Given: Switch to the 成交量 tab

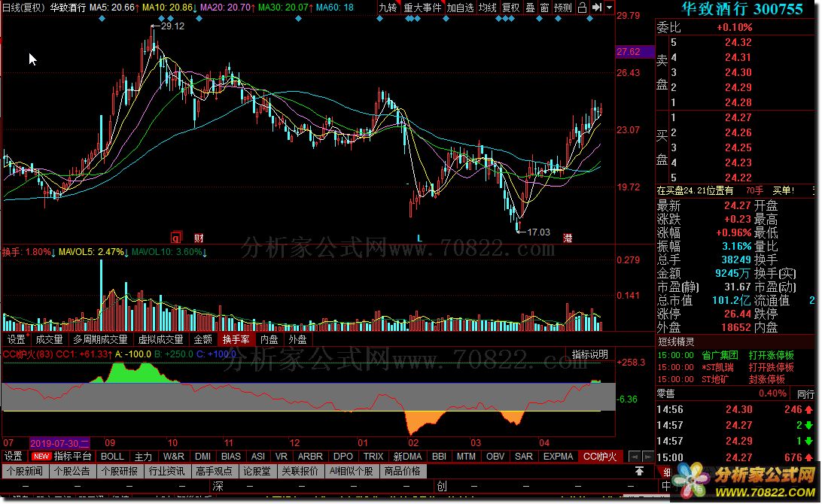Looking at the screenshot, I should [49, 339].
